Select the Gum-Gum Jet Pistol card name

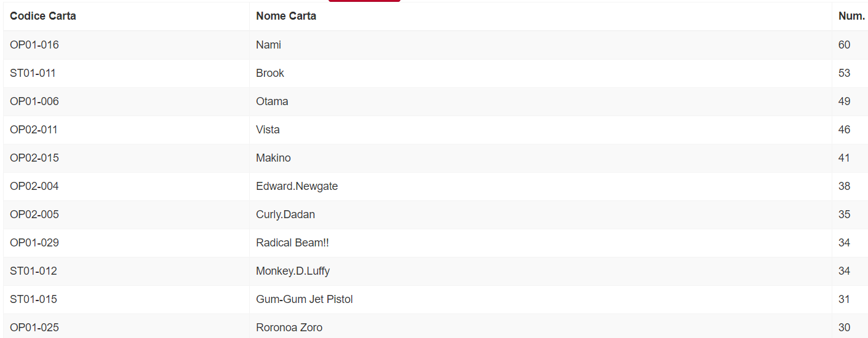coord(305,299)
